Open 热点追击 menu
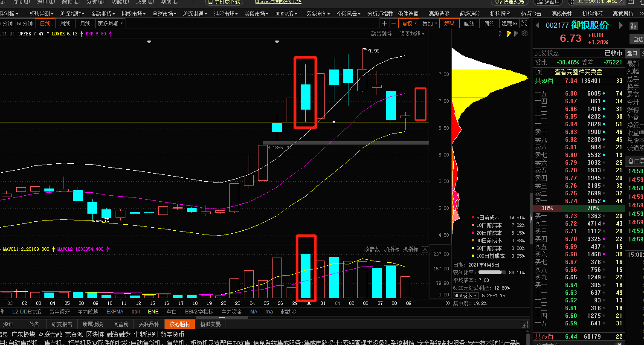 pyautogui.click(x=531, y=14)
